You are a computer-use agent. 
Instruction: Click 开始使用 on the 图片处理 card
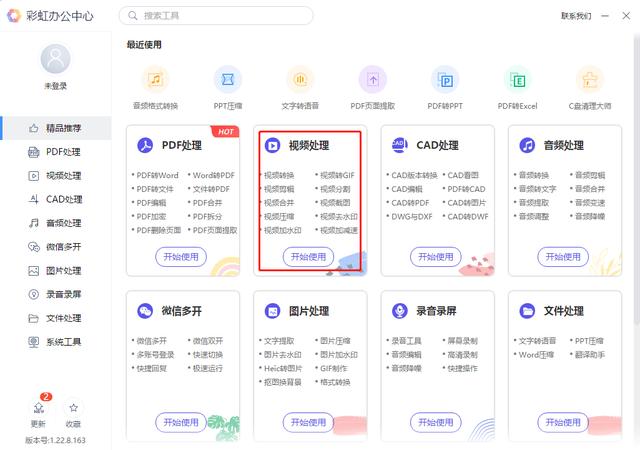click(308, 422)
